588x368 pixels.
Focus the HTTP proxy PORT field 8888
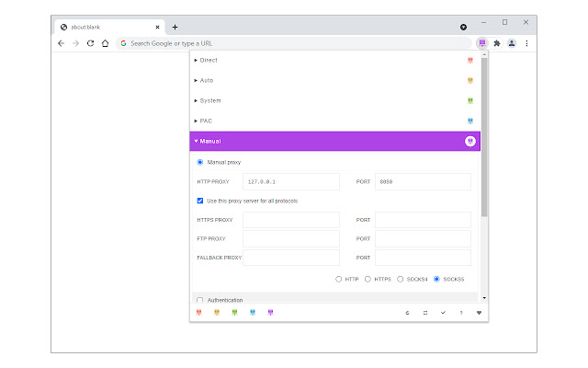pos(423,182)
